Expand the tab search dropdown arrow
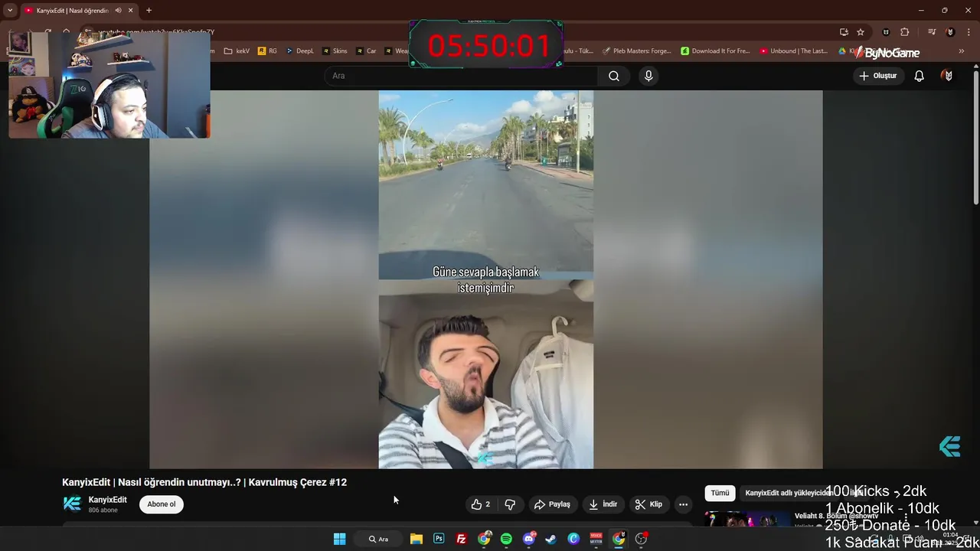This screenshot has height=551, width=980. [10, 11]
